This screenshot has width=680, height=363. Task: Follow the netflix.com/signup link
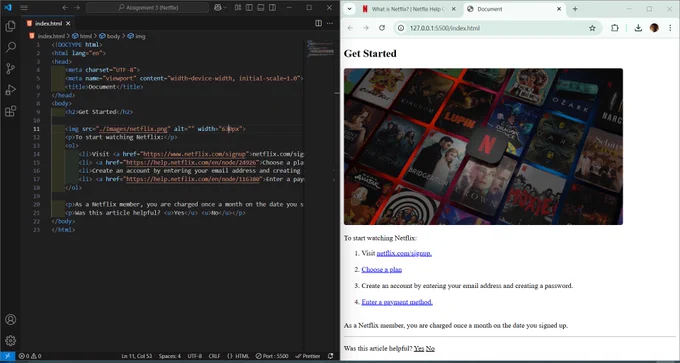[x=404, y=253]
